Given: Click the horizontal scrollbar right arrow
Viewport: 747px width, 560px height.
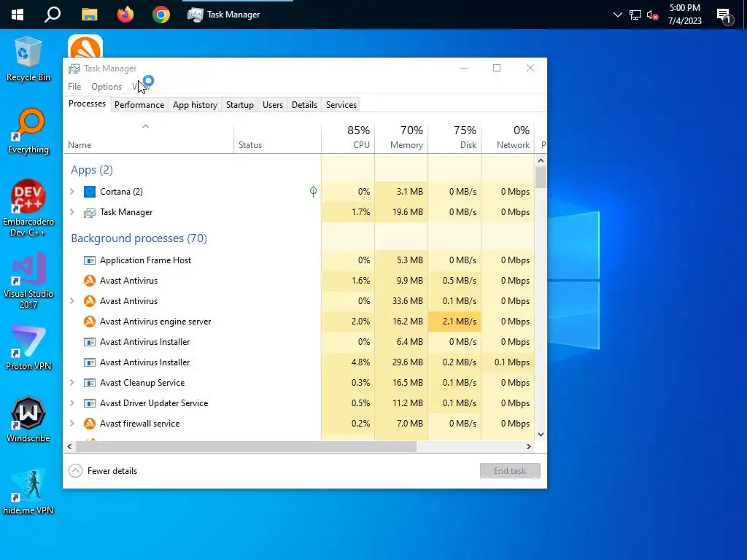Looking at the screenshot, I should point(528,447).
